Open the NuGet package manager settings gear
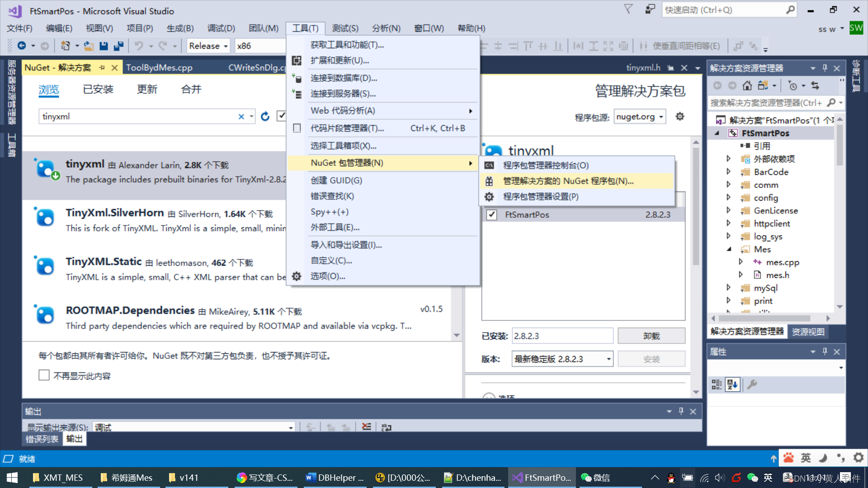This screenshot has width=868, height=488. point(680,116)
